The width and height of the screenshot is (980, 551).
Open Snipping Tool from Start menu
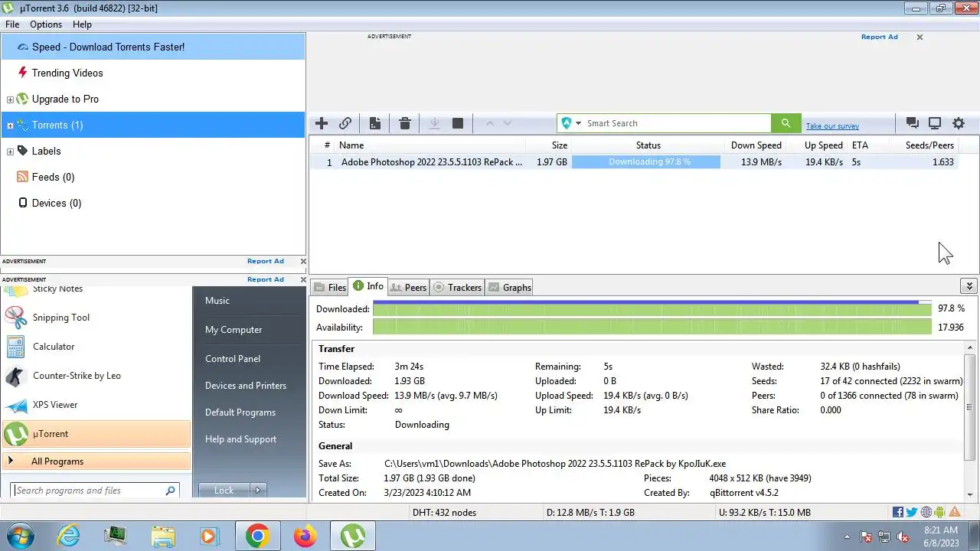coord(97,318)
